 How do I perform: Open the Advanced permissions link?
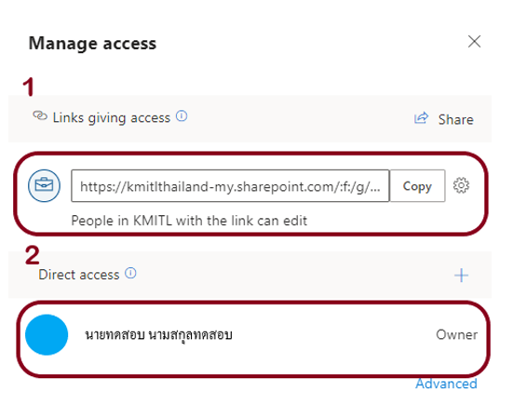pos(446,384)
